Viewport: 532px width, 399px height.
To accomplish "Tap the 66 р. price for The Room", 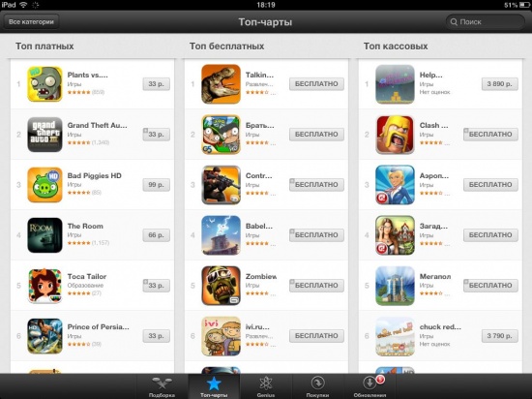I will point(156,235).
